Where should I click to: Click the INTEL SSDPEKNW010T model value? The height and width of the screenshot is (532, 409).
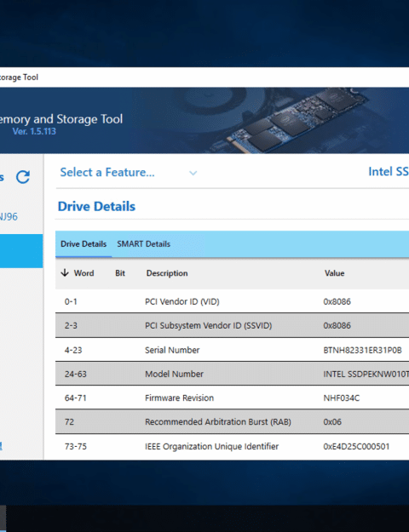(366, 374)
